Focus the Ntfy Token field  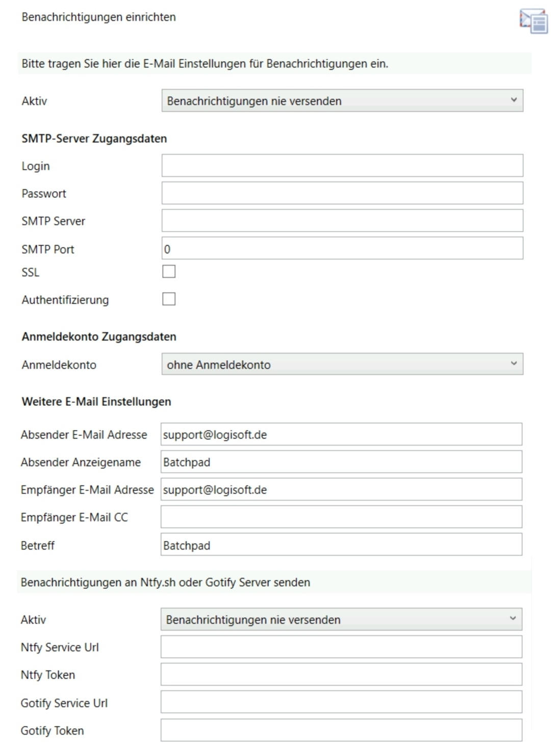click(x=341, y=675)
